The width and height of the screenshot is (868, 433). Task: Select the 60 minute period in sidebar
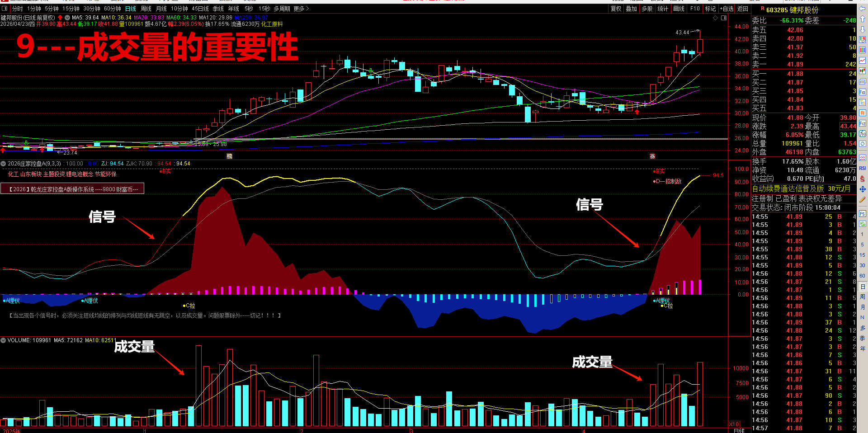pyautogui.click(x=862, y=276)
